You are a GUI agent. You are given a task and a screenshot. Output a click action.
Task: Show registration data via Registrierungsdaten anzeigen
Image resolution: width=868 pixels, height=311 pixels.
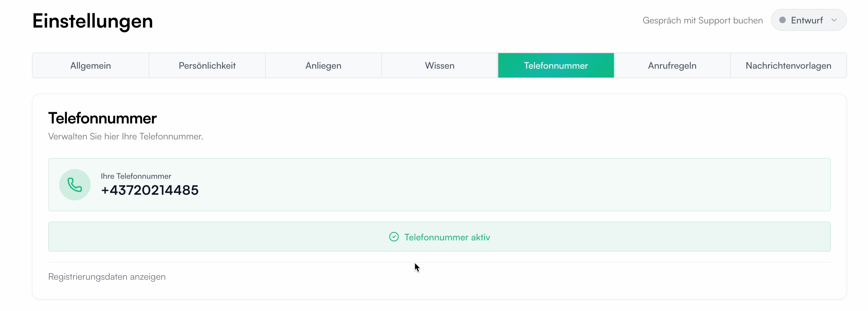[x=107, y=277]
